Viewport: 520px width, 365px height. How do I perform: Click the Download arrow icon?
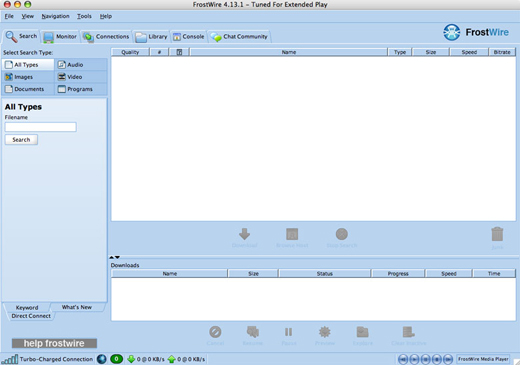[244, 234]
